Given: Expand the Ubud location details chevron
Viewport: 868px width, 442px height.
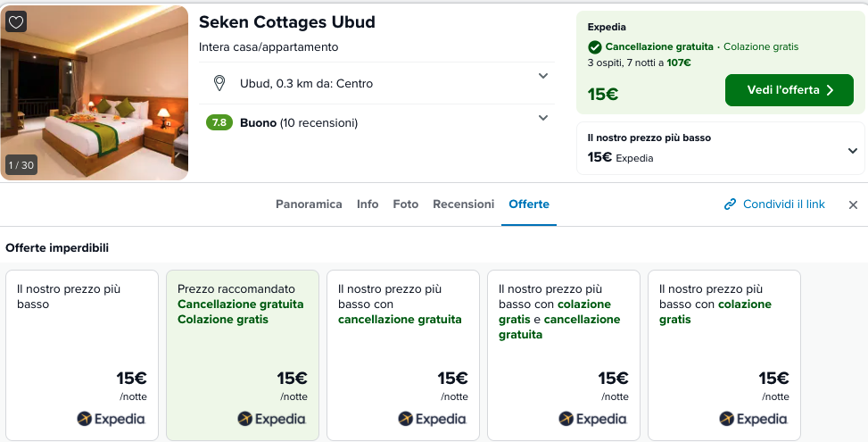Looking at the screenshot, I should click(543, 76).
